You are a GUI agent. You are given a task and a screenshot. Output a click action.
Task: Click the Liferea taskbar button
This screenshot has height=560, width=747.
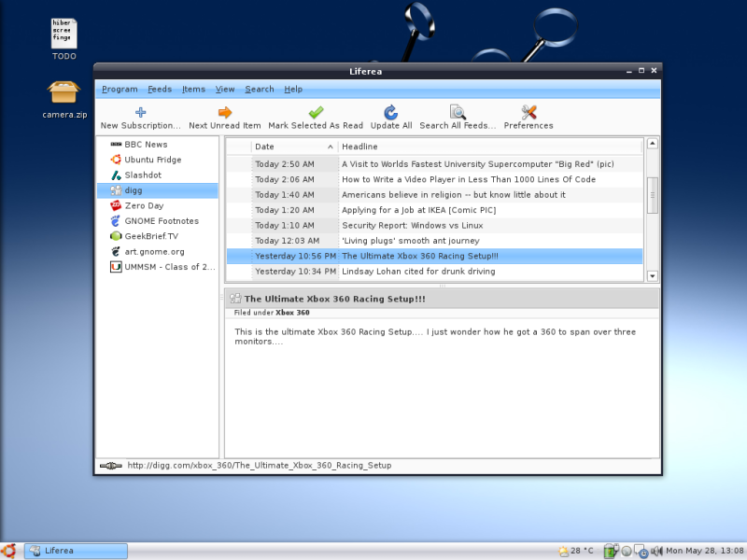point(77,551)
